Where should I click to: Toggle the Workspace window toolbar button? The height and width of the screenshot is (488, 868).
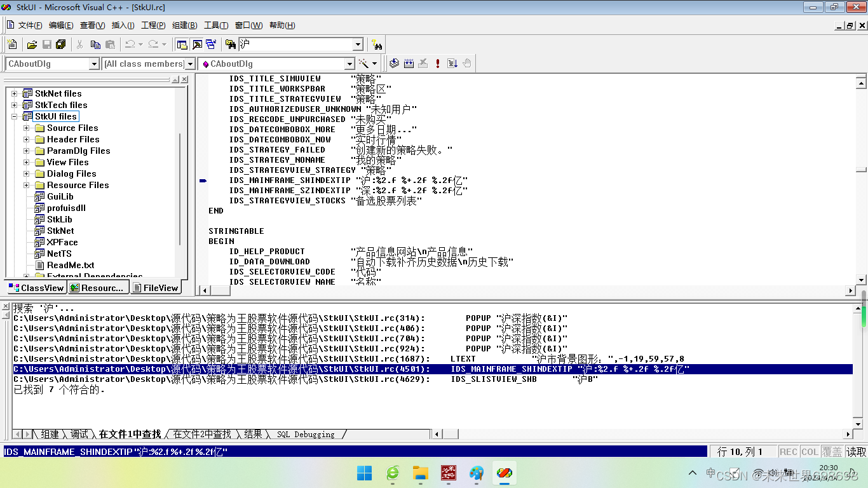tap(182, 44)
